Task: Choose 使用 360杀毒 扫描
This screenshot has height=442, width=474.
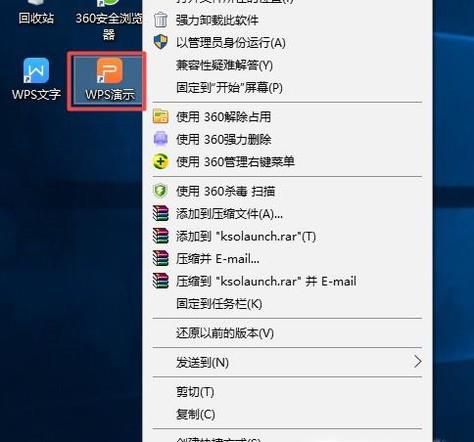Action: 287,191
